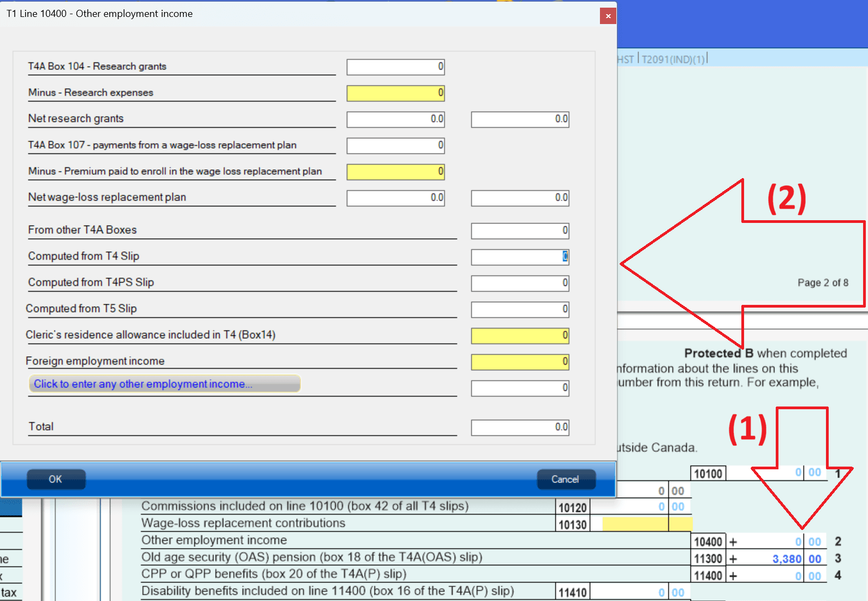The image size is (868, 601).
Task: Click the T4A Box 107 wage-loss payments field
Action: click(396, 145)
